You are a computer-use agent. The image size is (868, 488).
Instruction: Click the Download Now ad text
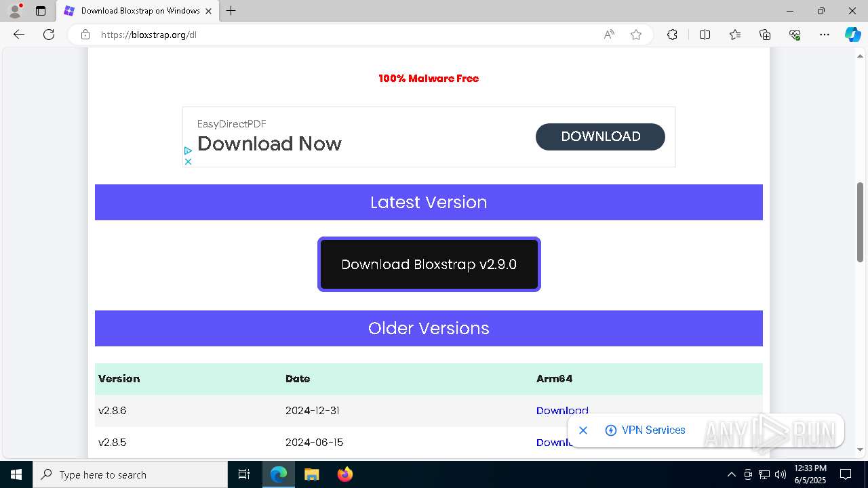click(x=269, y=144)
